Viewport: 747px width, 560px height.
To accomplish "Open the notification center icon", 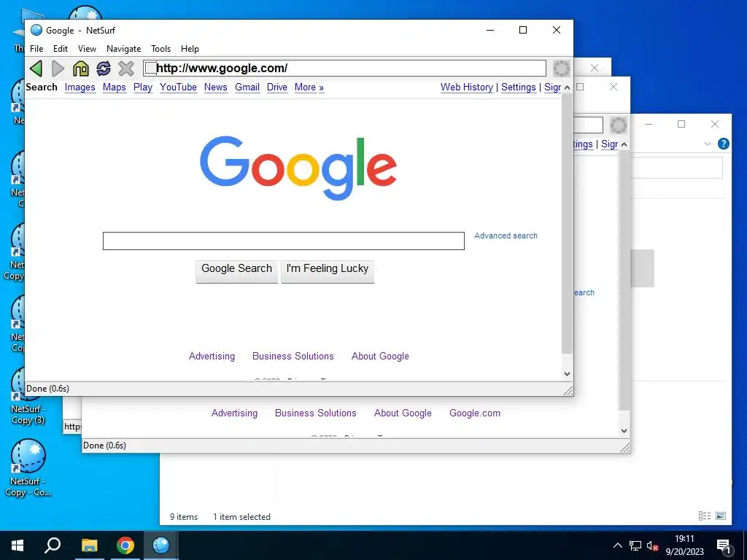I will (724, 546).
